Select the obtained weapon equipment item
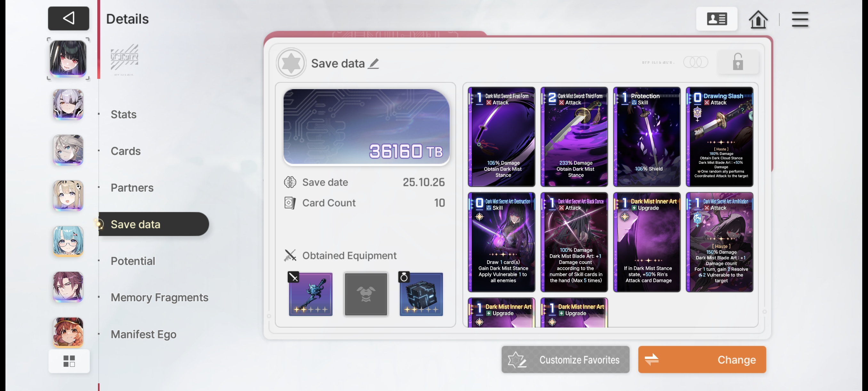Image resolution: width=868 pixels, height=391 pixels. click(310, 294)
